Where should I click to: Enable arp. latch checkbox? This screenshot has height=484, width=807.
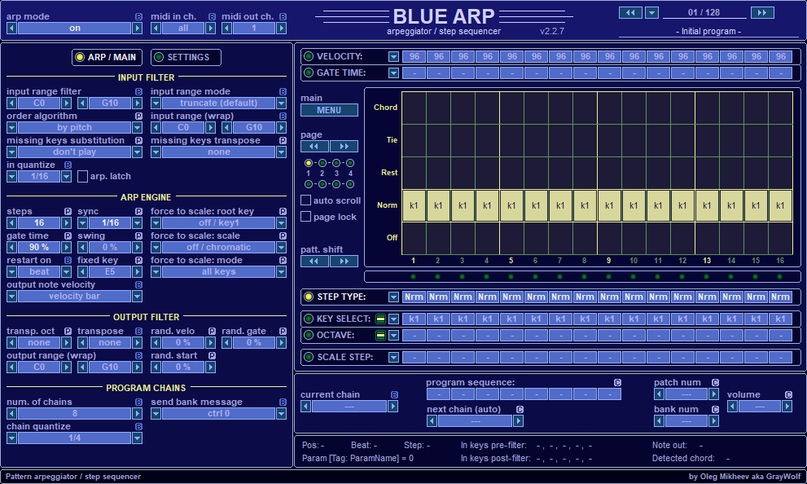point(82,177)
